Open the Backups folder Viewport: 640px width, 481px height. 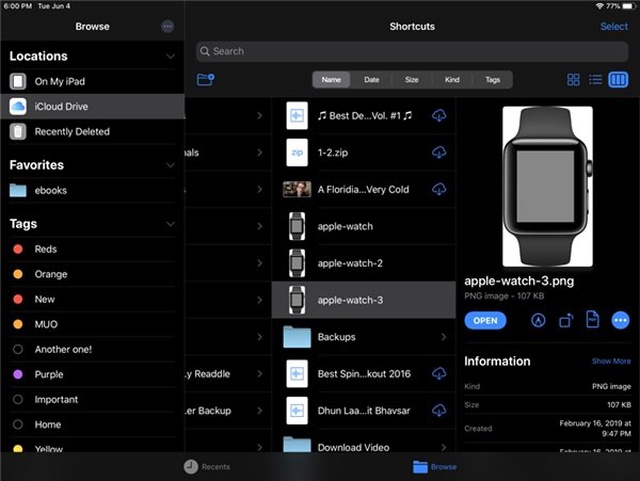364,337
